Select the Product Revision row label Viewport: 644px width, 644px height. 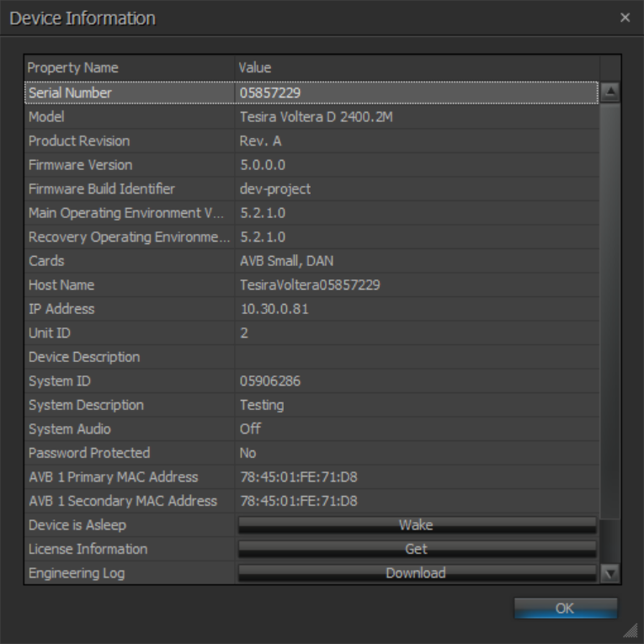click(x=79, y=141)
